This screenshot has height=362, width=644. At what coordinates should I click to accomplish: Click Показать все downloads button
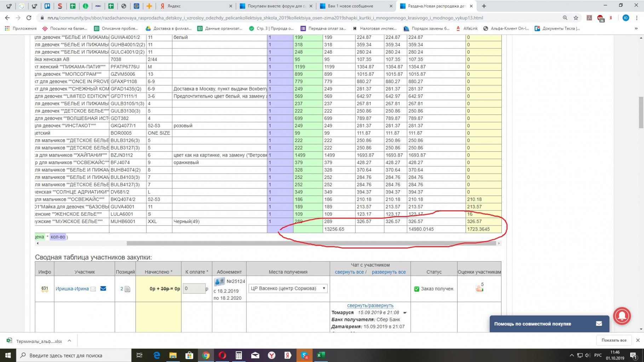click(x=614, y=340)
